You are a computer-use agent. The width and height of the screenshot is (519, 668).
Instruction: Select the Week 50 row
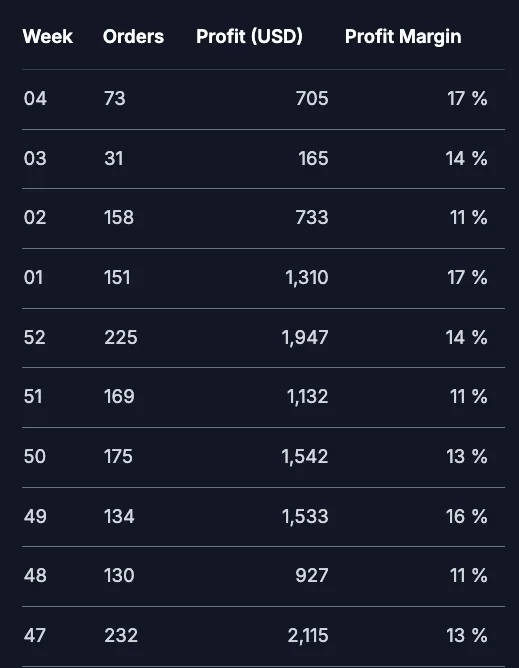(x=263, y=457)
